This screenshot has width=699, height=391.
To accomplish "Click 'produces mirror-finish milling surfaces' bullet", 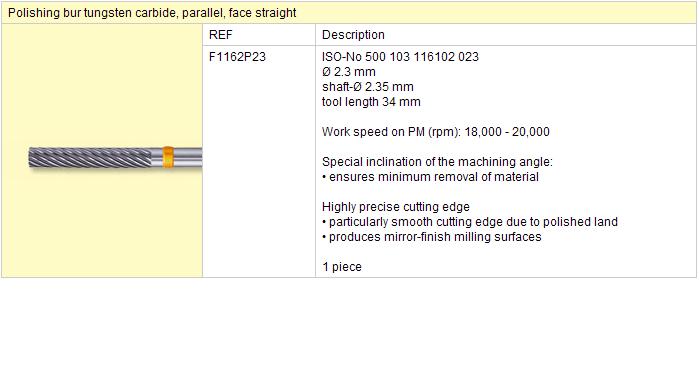I will [x=432, y=237].
